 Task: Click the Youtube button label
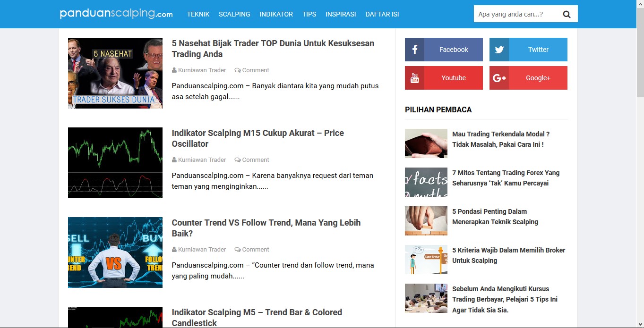pos(454,78)
